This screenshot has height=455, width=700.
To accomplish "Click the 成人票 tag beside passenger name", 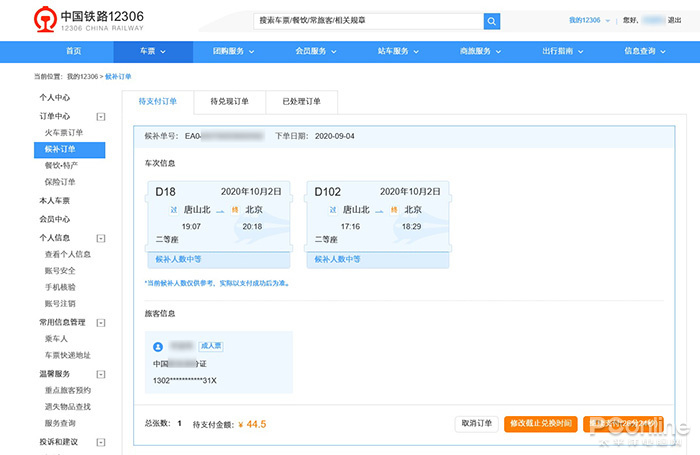I will (x=210, y=346).
